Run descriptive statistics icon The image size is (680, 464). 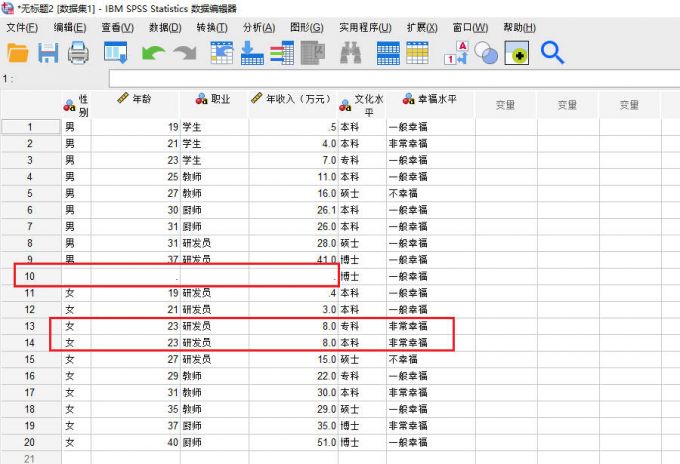313,53
